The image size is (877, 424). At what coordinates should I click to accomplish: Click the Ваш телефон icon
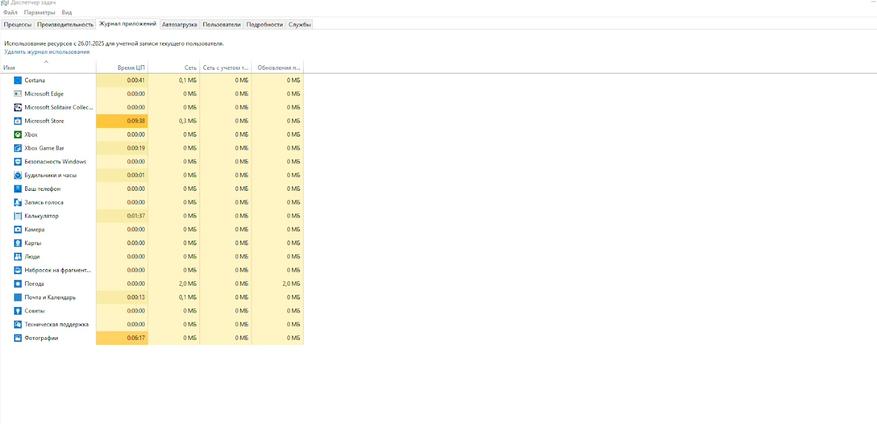[17, 189]
